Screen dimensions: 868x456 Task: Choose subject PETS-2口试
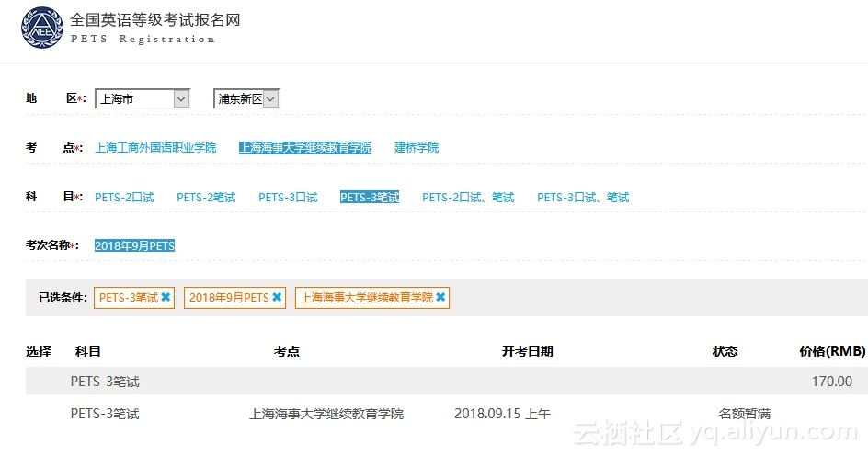pos(124,198)
